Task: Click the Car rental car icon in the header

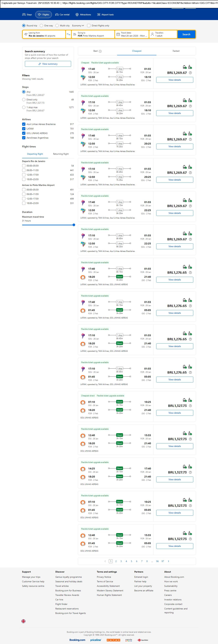Action: pos(57,15)
